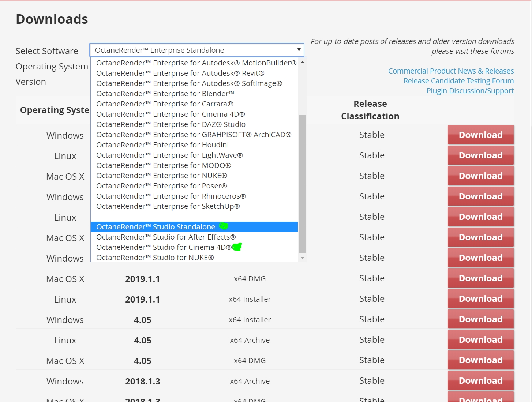Select highlighted OctaneRender Studio Standalone option

194,227
